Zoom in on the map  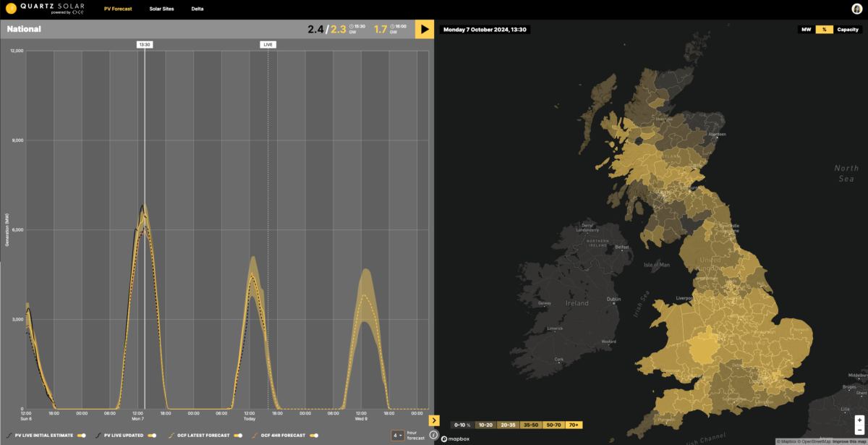click(858, 419)
